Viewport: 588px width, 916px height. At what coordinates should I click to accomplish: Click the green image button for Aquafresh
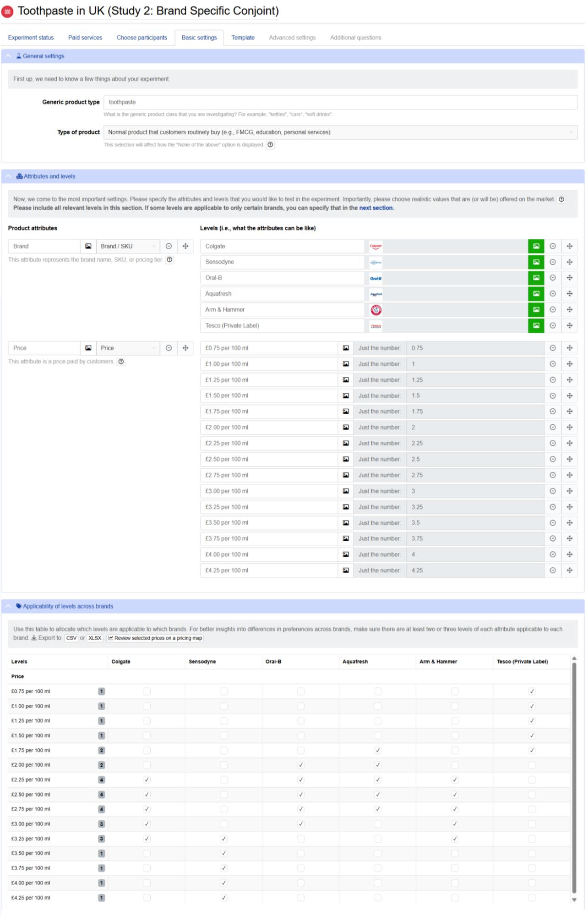tap(536, 294)
